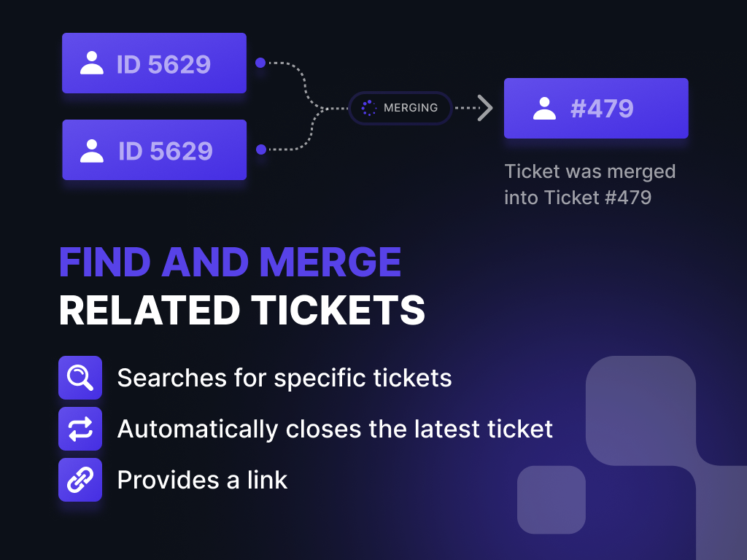Click the "Searches for specific tickets" label
The height and width of the screenshot is (560, 747).
[x=285, y=378]
